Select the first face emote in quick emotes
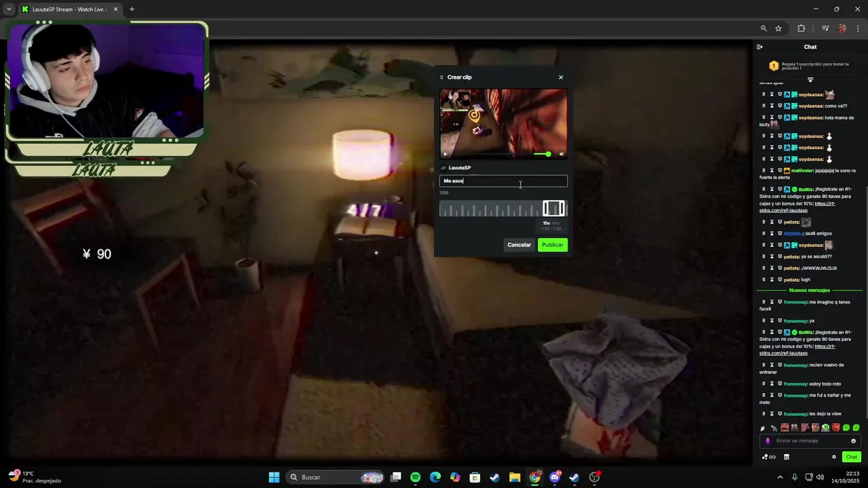Image resolution: width=868 pixels, height=488 pixels. pos(785,428)
